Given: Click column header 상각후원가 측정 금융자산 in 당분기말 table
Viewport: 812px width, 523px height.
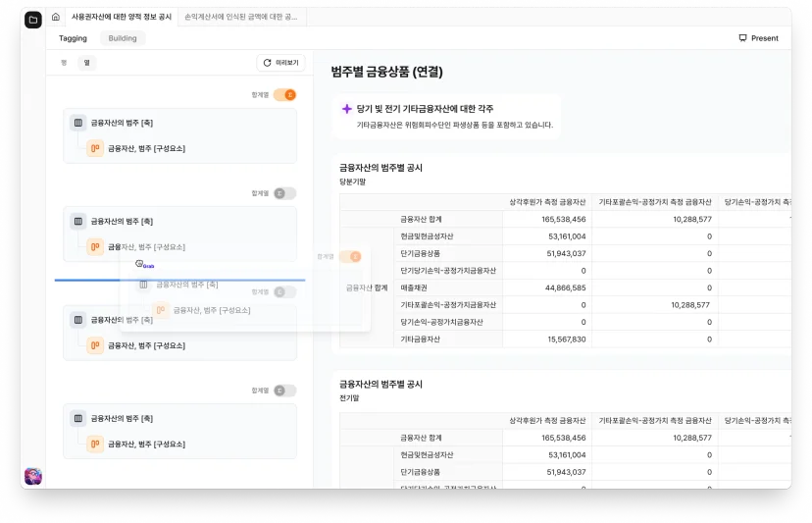Looking at the screenshot, I should point(547,202).
